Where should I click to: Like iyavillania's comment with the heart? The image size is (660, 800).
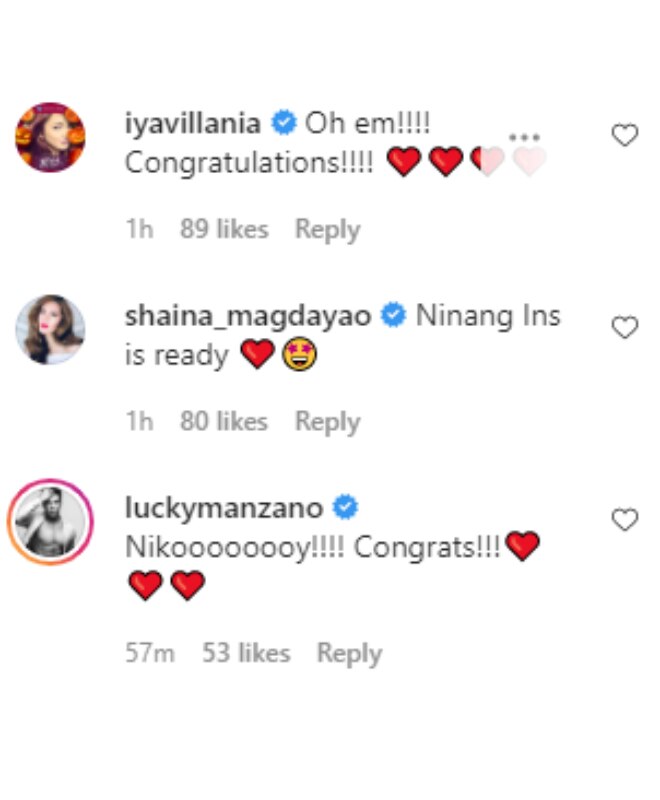pyautogui.click(x=625, y=135)
